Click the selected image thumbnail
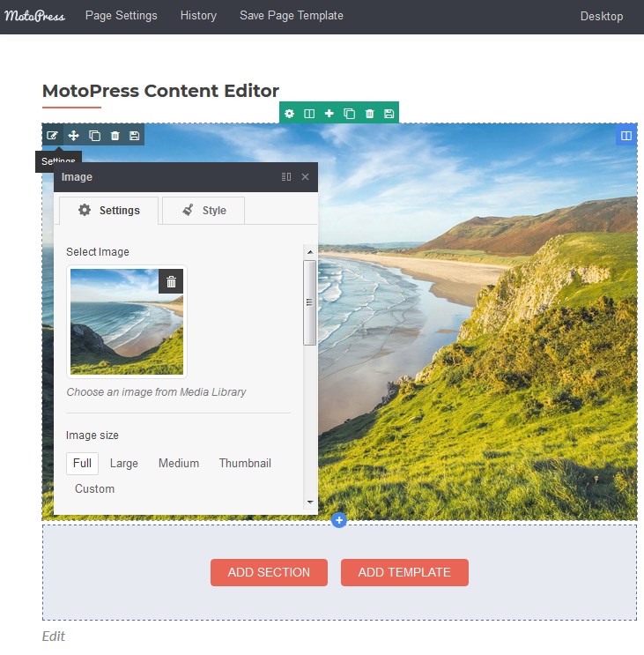Screen dimensions: 644x655 [x=127, y=322]
